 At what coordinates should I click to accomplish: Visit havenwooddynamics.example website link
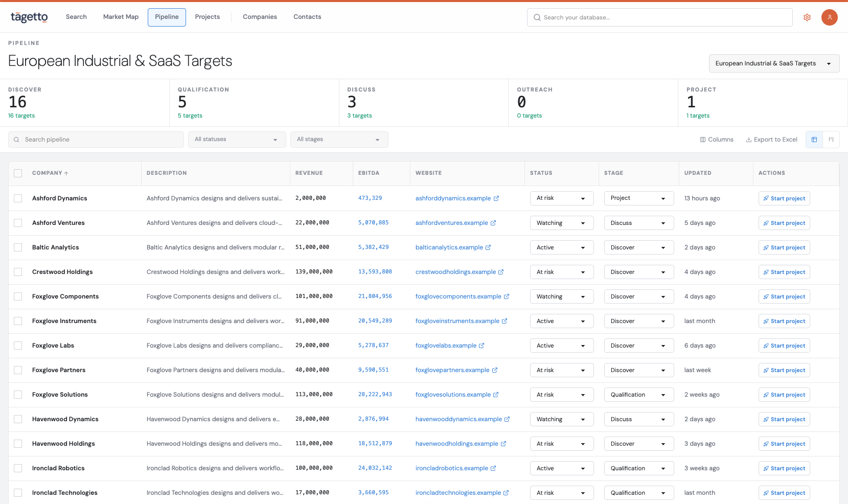[459, 419]
